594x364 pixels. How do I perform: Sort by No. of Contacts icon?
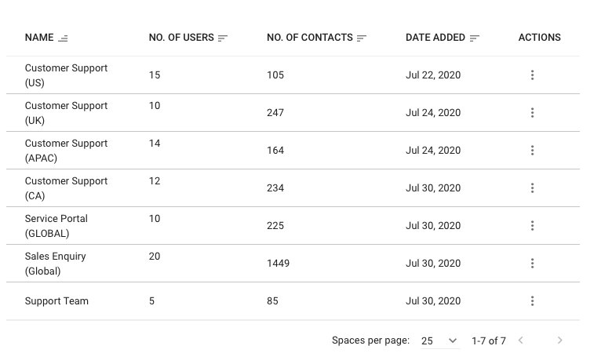(x=362, y=38)
